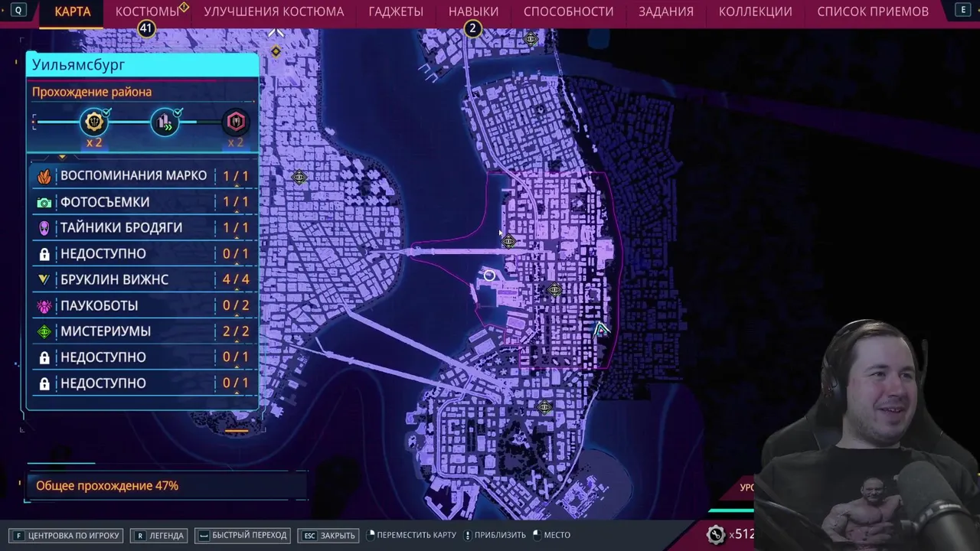Select the ФОТОСЪЕМКИ row

144,202
